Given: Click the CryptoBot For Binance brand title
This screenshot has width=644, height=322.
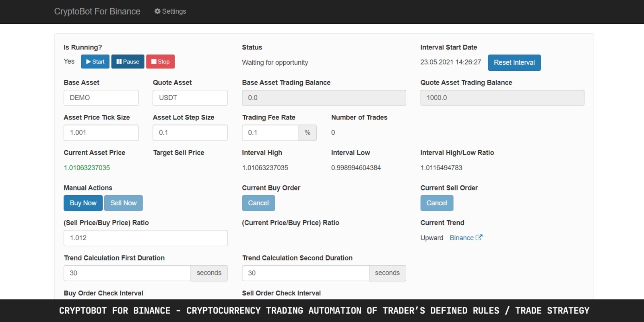Looking at the screenshot, I should point(97,11).
